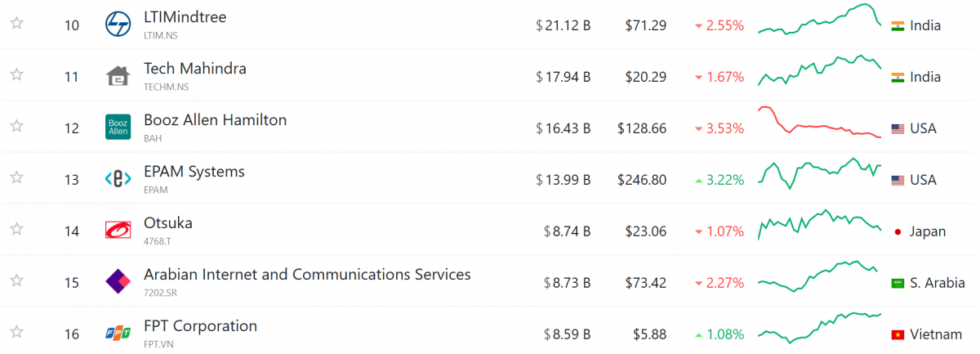Click the Tech Mahindra house logo

point(118,76)
